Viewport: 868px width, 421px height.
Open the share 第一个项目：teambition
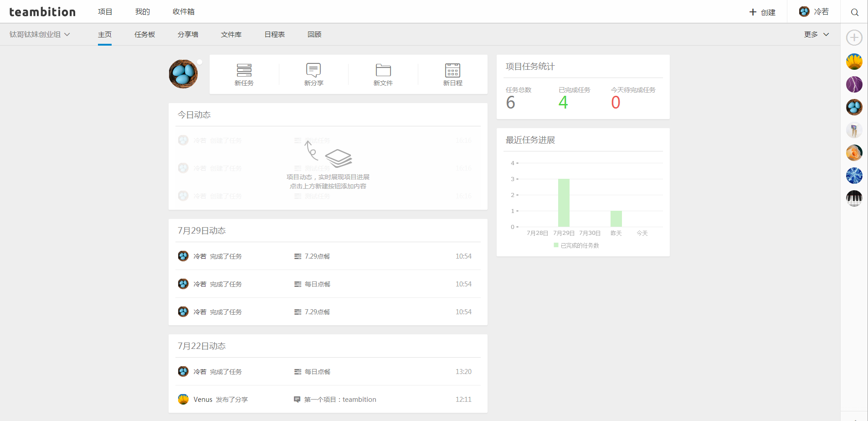pyautogui.click(x=340, y=399)
